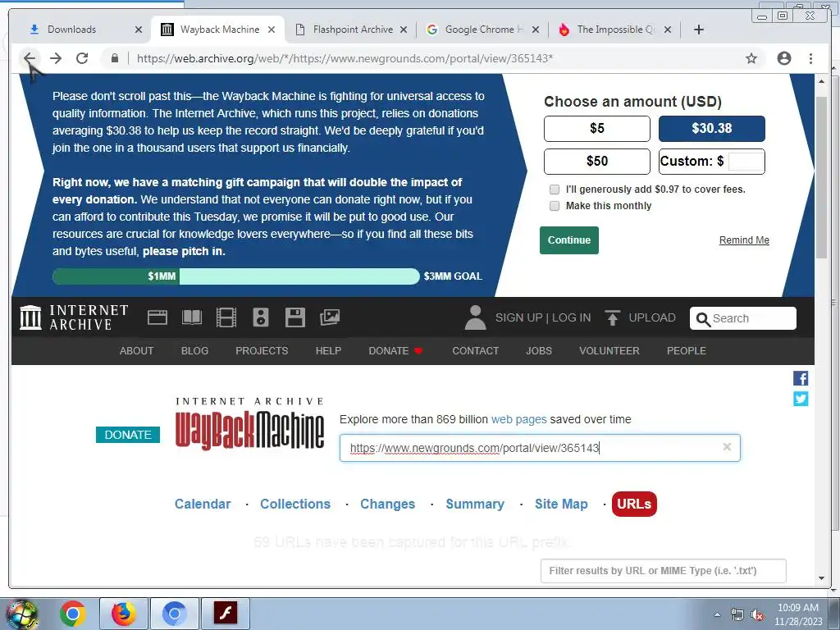The image size is (840, 630).
Task: Click the Custom amount input box
Action: tap(746, 162)
